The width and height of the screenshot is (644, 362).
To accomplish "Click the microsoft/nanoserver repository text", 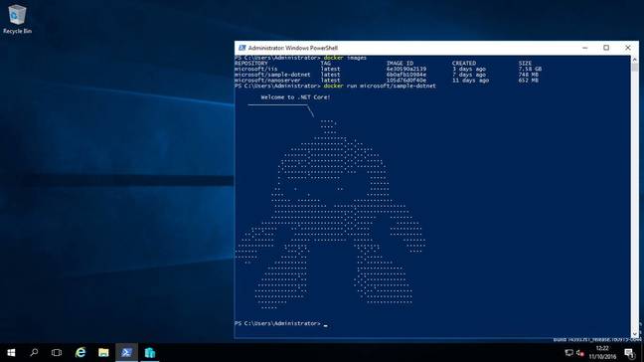I will coord(267,81).
